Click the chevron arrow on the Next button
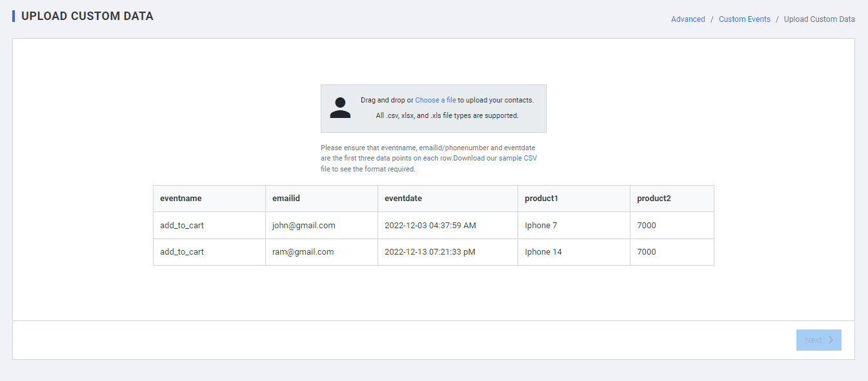 (831, 340)
